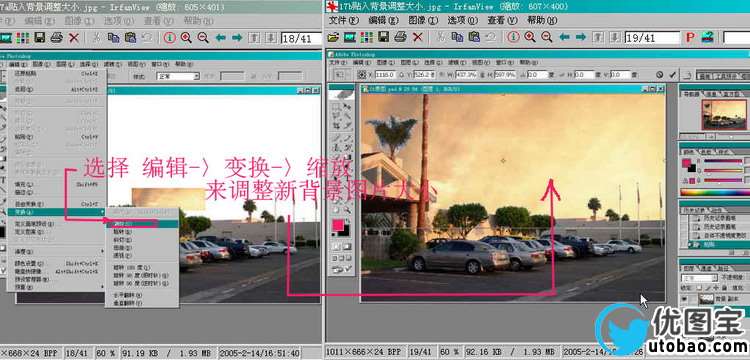Open 帮助(H) menu in right IrfanView window
750x360 pixels.
point(542,21)
